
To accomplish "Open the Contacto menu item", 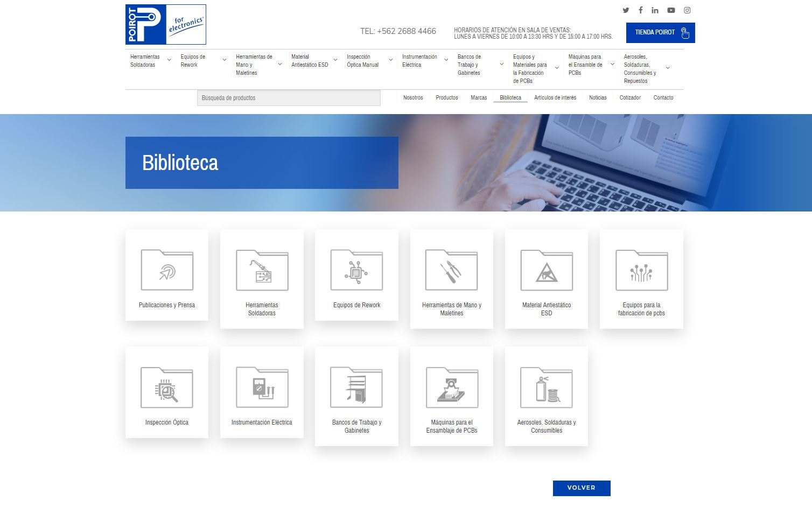I will [x=663, y=98].
